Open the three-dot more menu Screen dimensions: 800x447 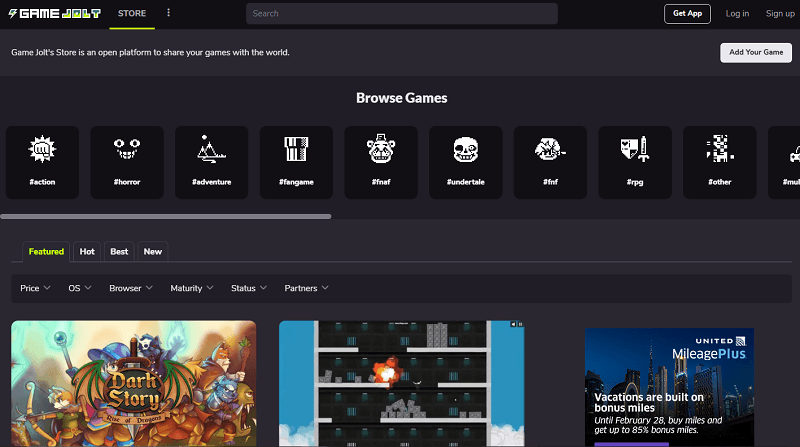pyautogui.click(x=168, y=13)
